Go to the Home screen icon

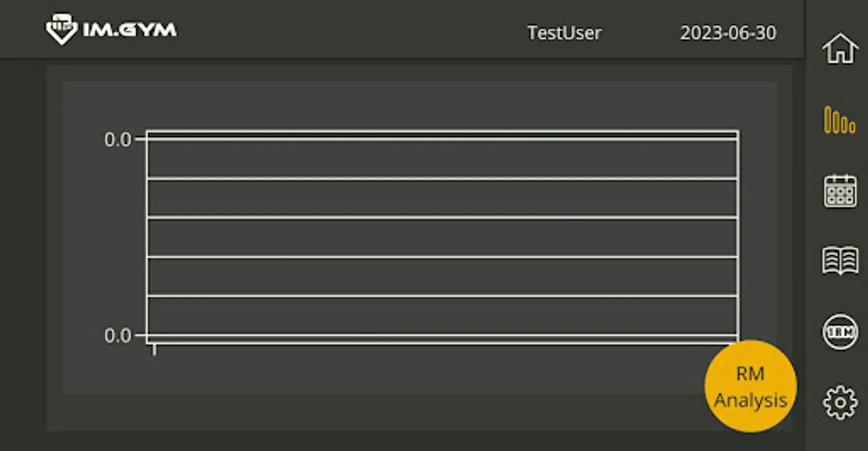pos(840,48)
